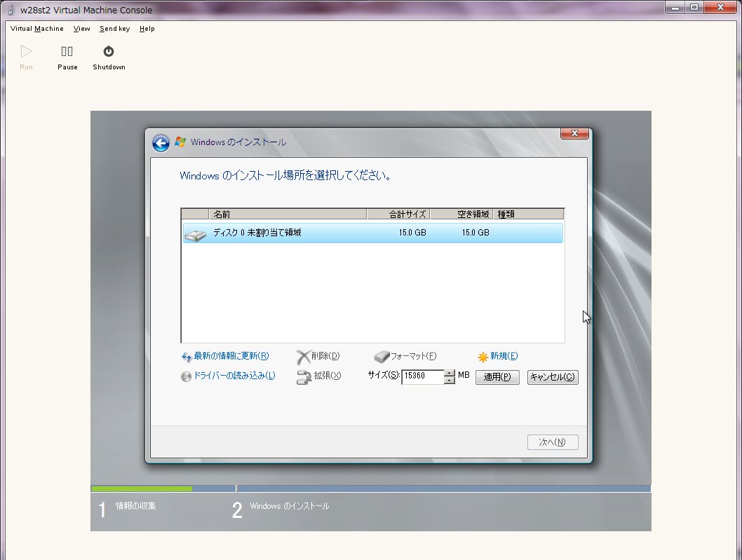Click the load driver disc icon
The width and height of the screenshot is (742, 560).
[186, 377]
